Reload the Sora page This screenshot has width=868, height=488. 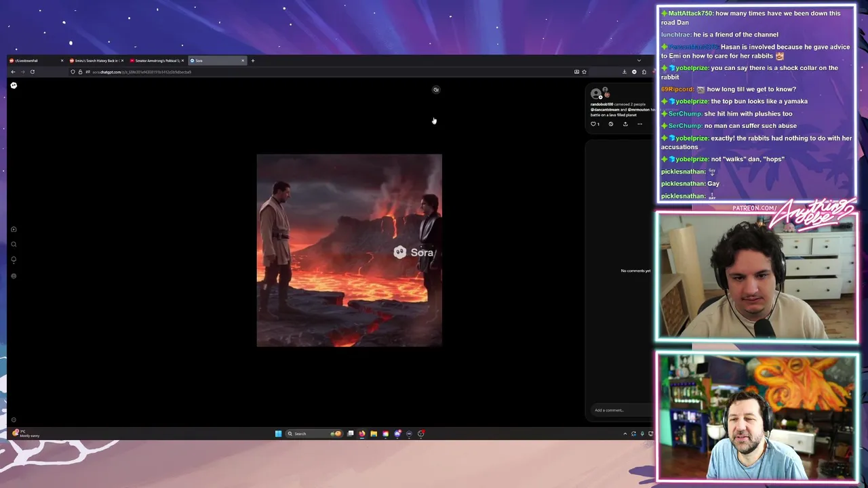[x=32, y=72]
